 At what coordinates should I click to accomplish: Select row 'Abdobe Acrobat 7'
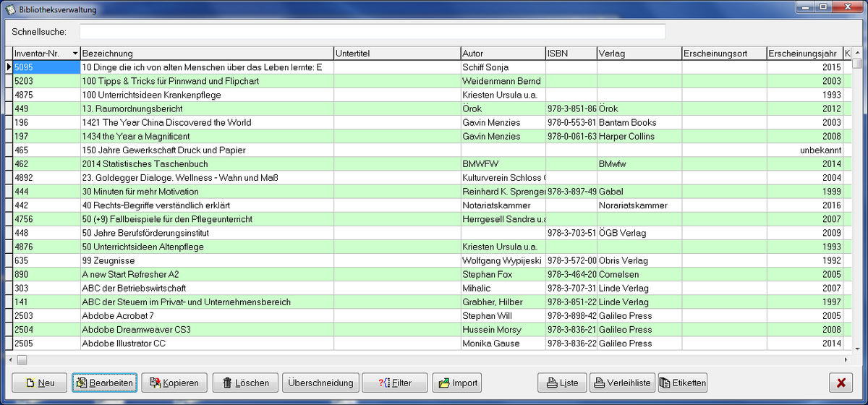427,315
